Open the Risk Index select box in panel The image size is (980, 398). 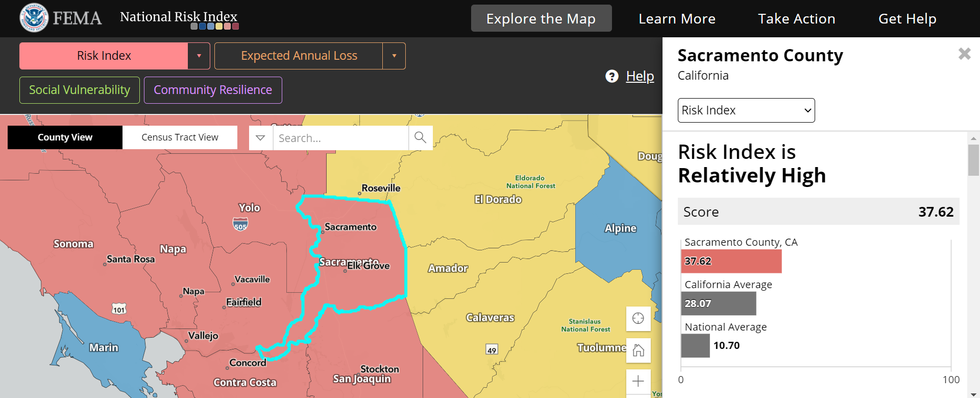[746, 110]
